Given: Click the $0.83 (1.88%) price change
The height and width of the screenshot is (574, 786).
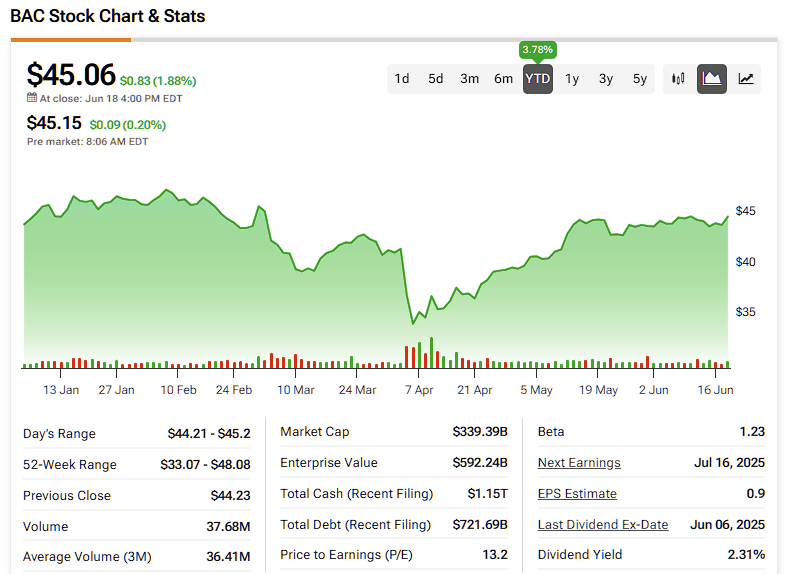Looking at the screenshot, I should point(158,81).
